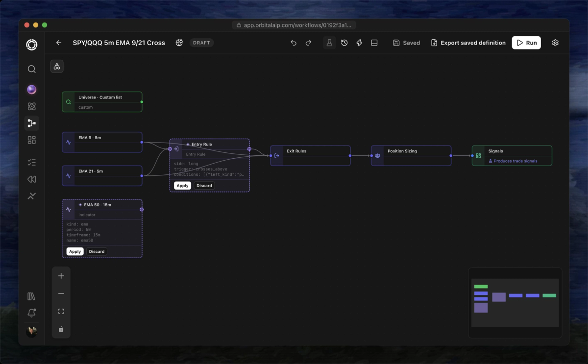588x364 pixels.
Task: Zoom in on the canvas
Action: (61, 276)
